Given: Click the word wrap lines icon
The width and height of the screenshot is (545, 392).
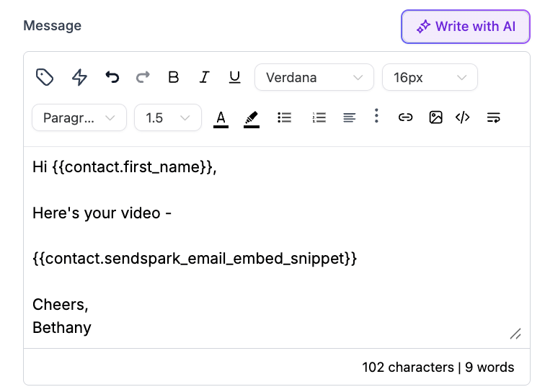Looking at the screenshot, I should coord(494,117).
